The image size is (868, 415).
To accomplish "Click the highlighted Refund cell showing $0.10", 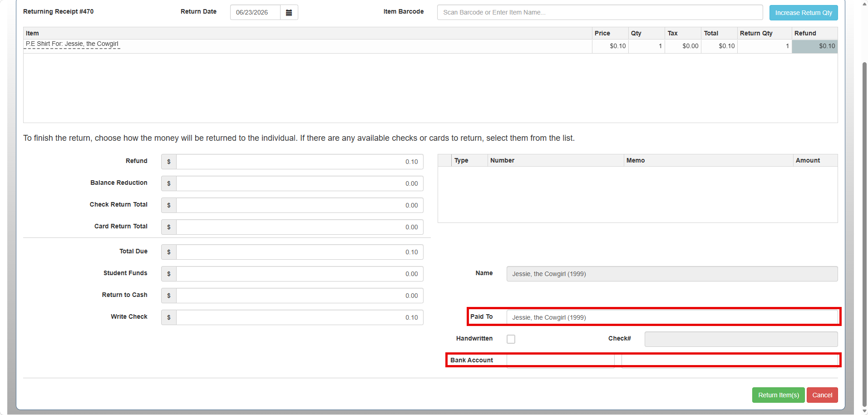I will click(x=814, y=46).
